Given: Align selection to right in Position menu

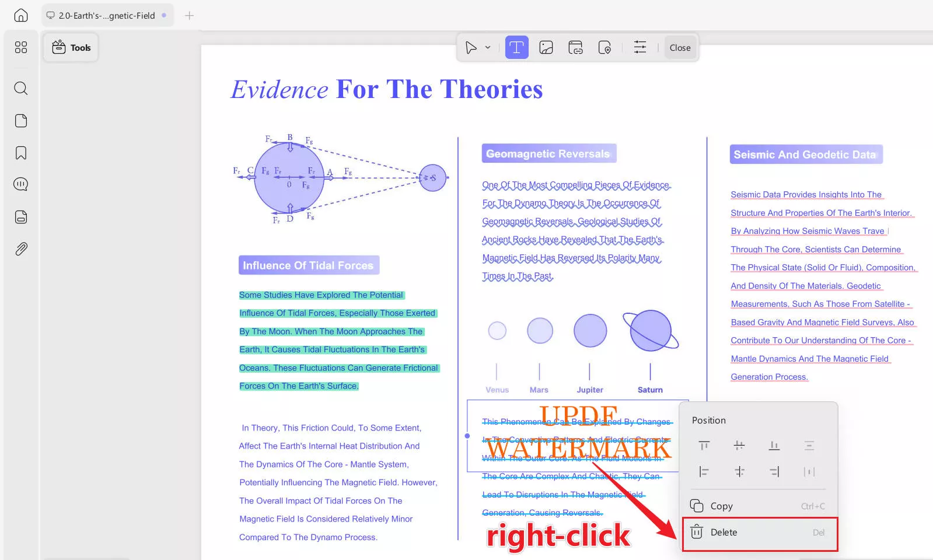Looking at the screenshot, I should point(774,471).
